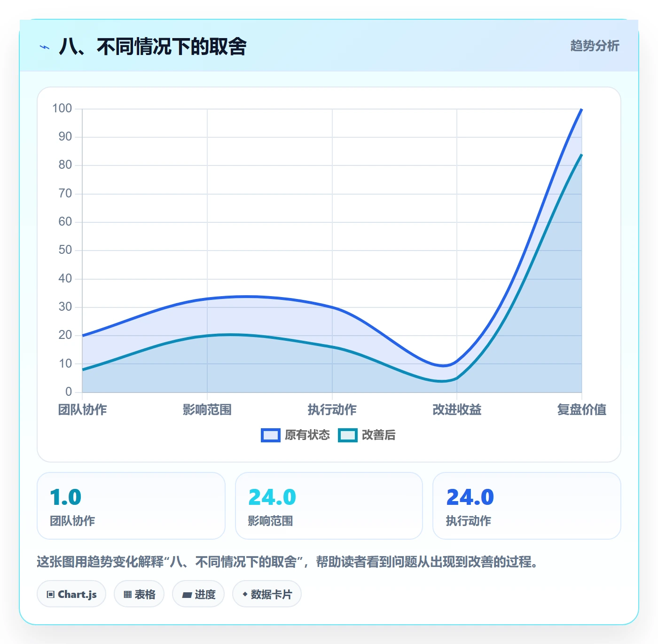
Task: Select the Chart.js tag
Action: pyautogui.click(x=71, y=594)
